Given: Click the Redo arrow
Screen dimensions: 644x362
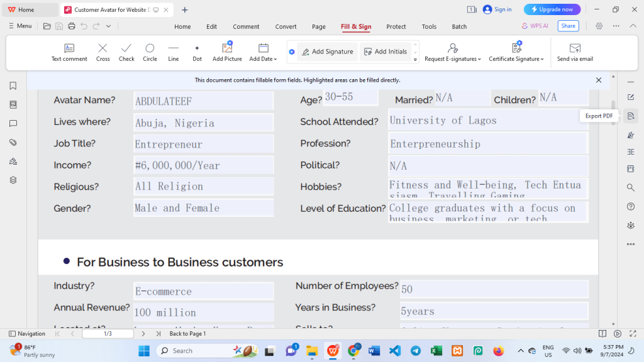Looking at the screenshot, I should (96, 26).
